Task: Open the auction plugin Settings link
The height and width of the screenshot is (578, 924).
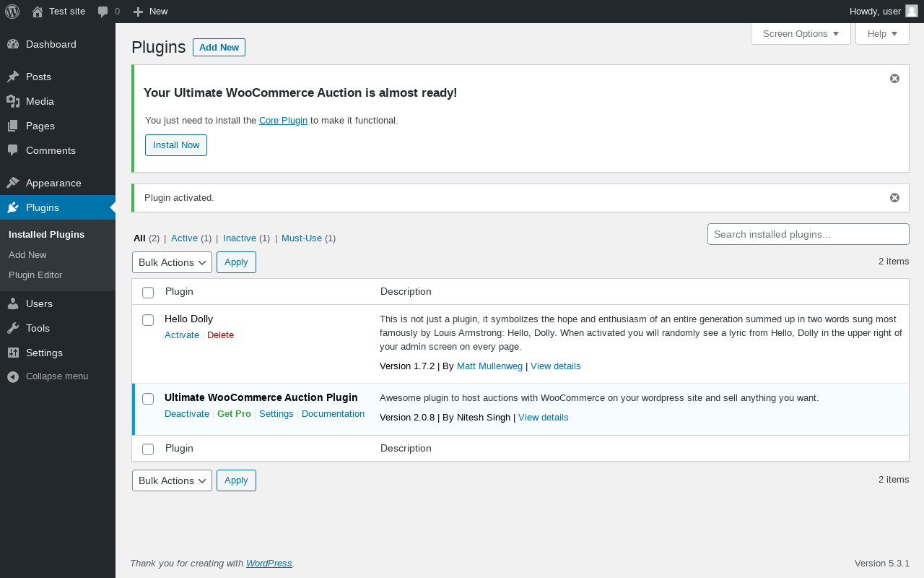Action: pos(276,413)
